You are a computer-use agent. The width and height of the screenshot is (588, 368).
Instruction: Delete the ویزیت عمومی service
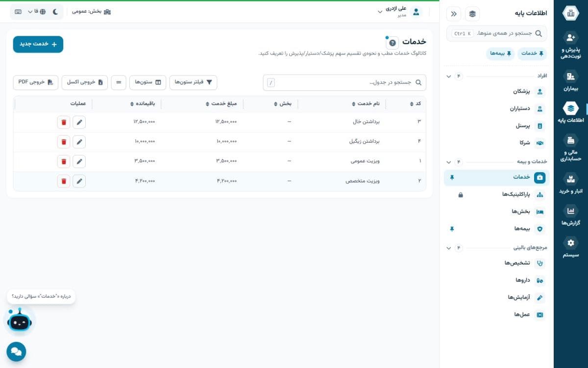tap(64, 161)
